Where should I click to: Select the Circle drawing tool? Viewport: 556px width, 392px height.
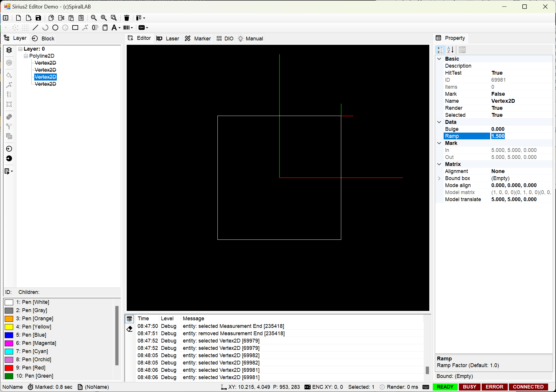[x=55, y=28]
